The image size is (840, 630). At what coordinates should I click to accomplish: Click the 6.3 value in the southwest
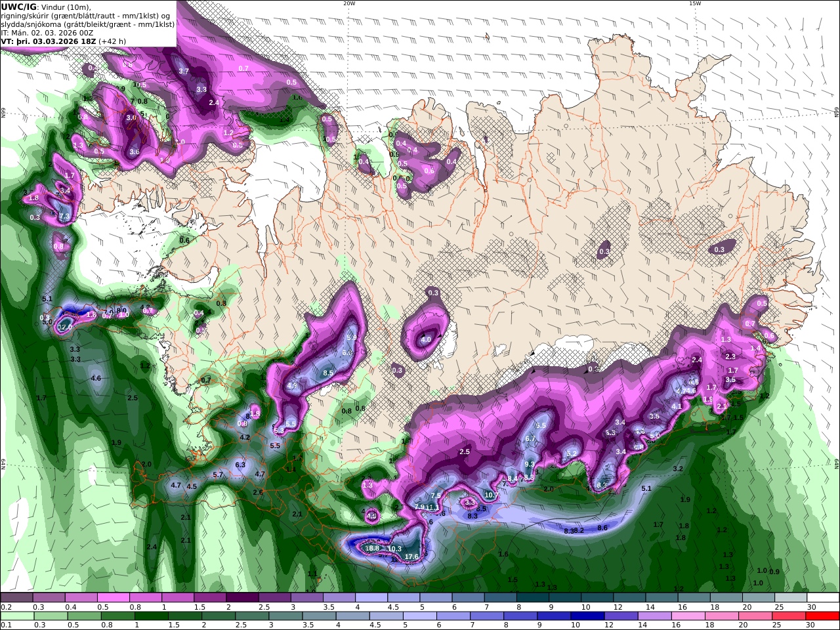(x=240, y=465)
